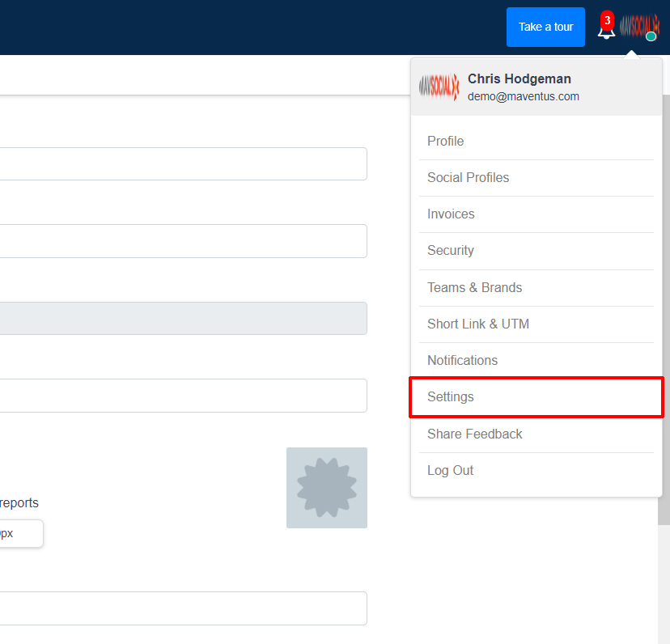Click the starburst placeholder image
This screenshot has height=644, width=670.
pyautogui.click(x=326, y=488)
